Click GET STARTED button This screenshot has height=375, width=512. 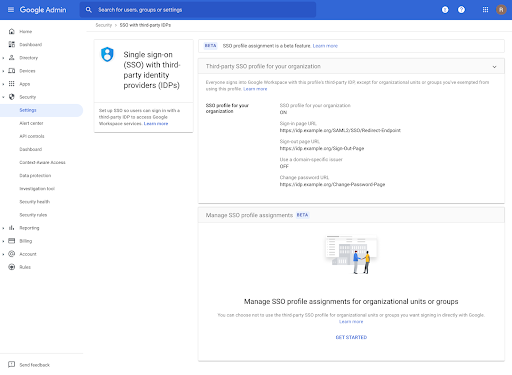pyautogui.click(x=351, y=337)
